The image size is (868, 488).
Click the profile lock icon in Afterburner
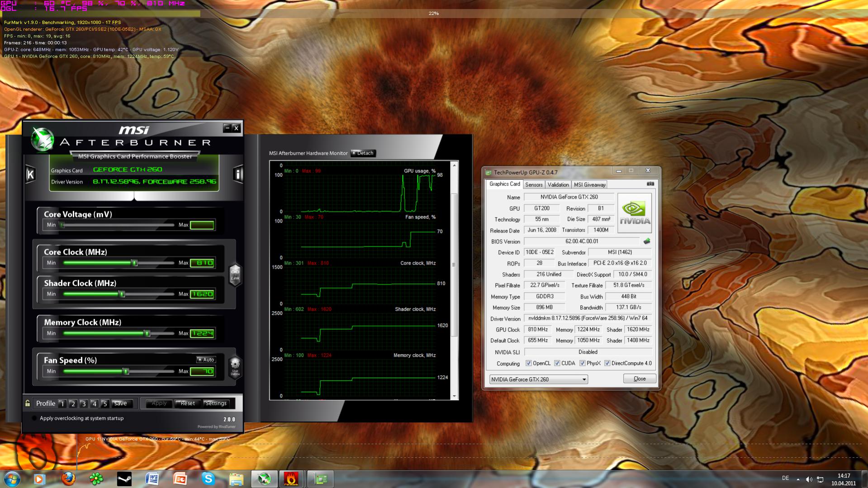click(28, 403)
